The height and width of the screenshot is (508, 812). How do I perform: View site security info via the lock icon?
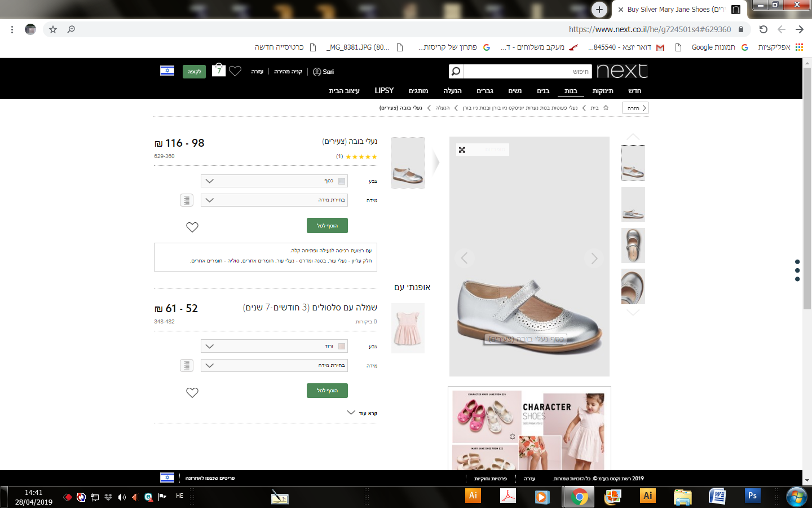741,29
